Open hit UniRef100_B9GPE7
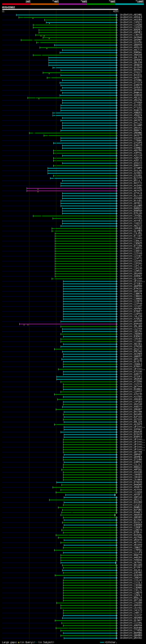 coord(131,30)
